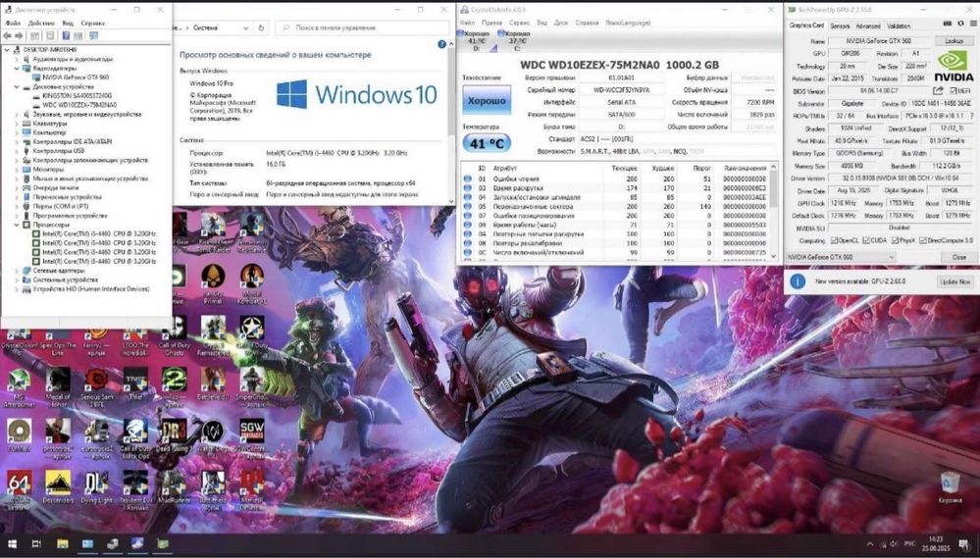980x558 pixels.
Task: Open the Far Cry Primal shortcut
Action: (x=213, y=284)
